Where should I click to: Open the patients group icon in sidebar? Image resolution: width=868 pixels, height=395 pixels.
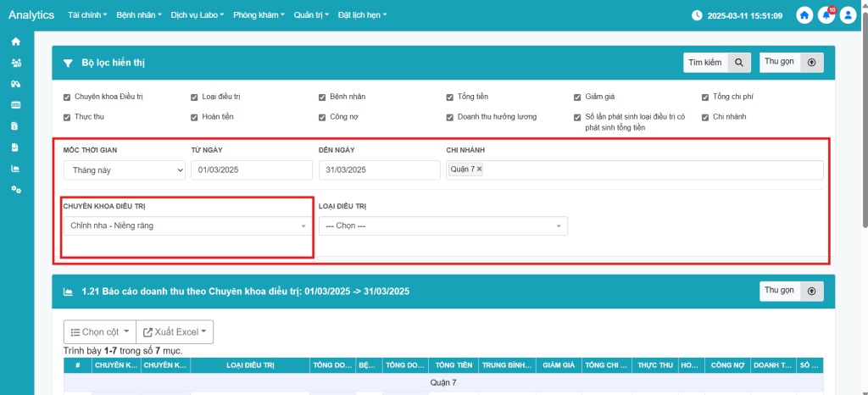[15, 63]
